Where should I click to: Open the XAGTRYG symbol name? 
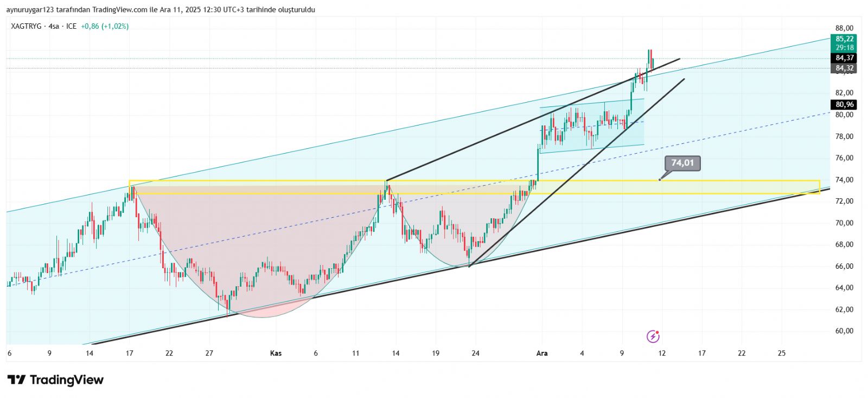(26, 26)
